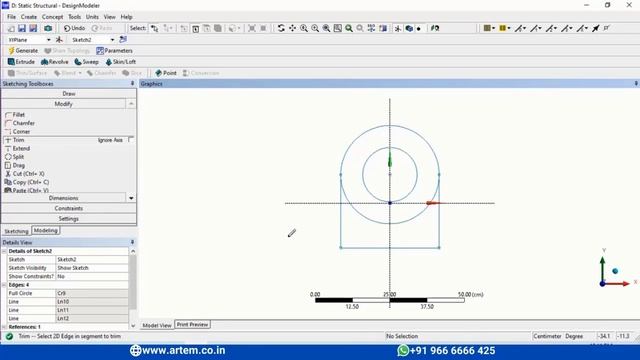Screen dimensions: 640x360
Task: Click the Generate button
Action: click(23, 51)
